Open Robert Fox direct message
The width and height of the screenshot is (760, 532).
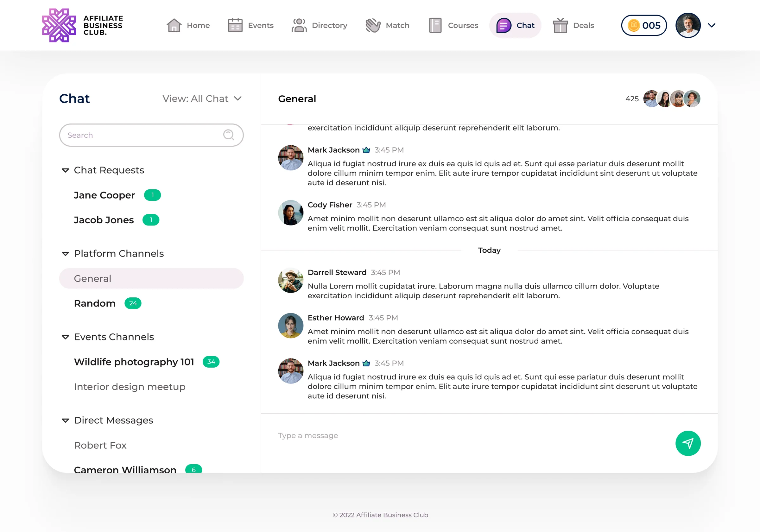[x=100, y=445]
